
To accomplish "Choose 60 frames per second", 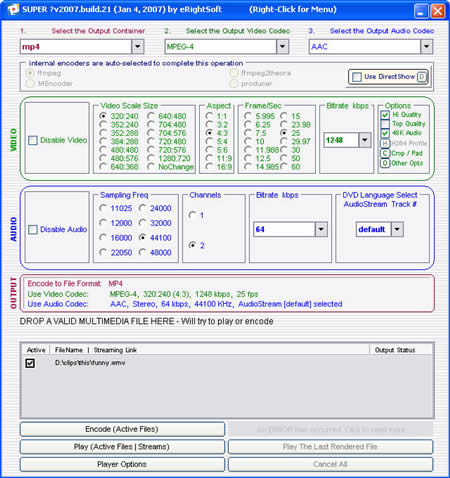I will pyautogui.click(x=284, y=166).
